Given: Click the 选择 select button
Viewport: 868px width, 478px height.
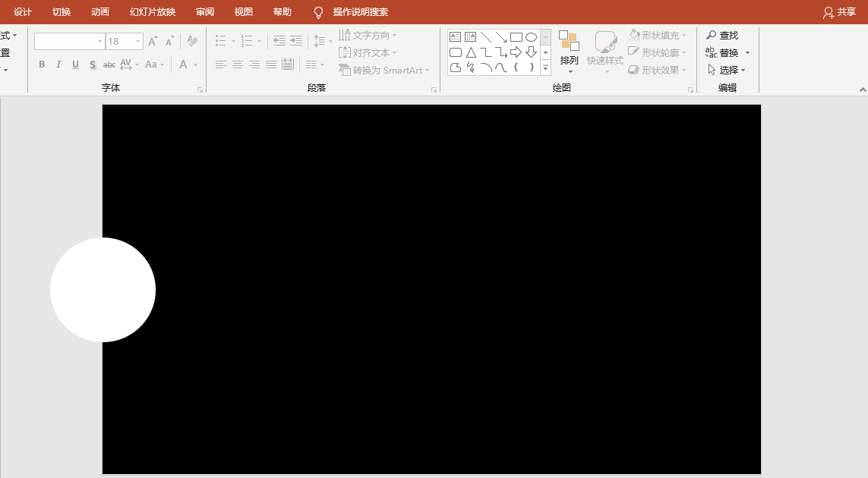Looking at the screenshot, I should point(726,71).
